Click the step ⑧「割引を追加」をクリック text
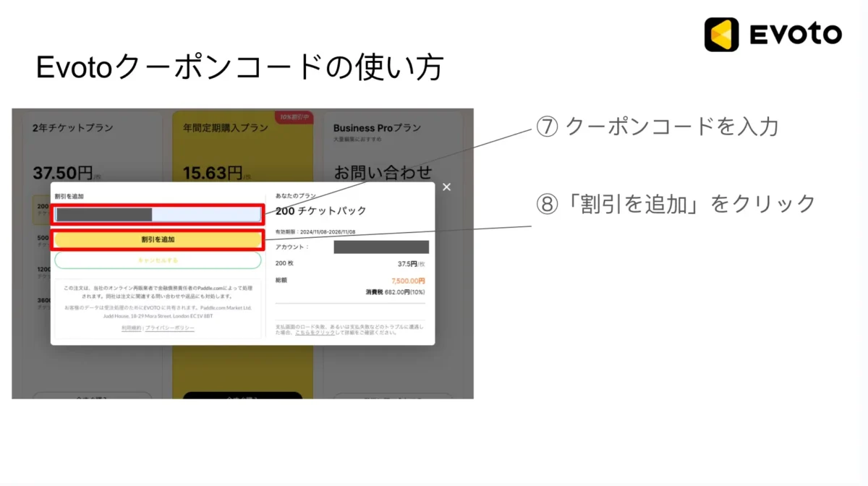 (676, 204)
